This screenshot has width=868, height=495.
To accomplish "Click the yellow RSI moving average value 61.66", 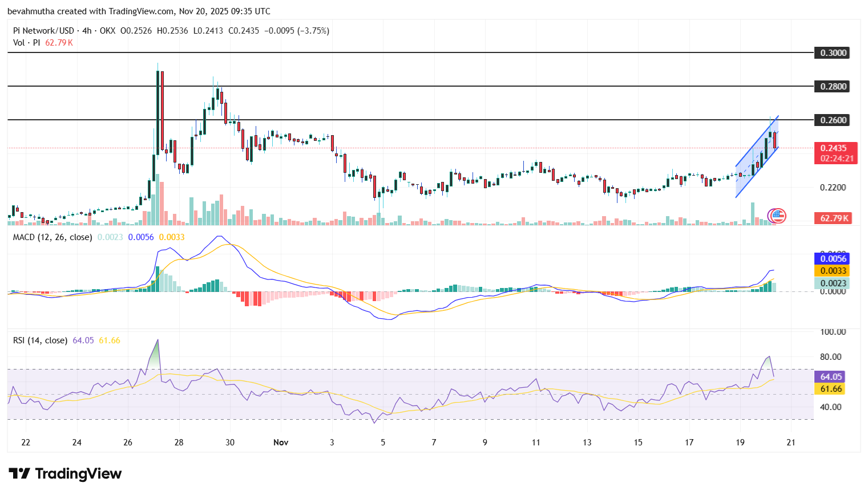I will click(829, 388).
